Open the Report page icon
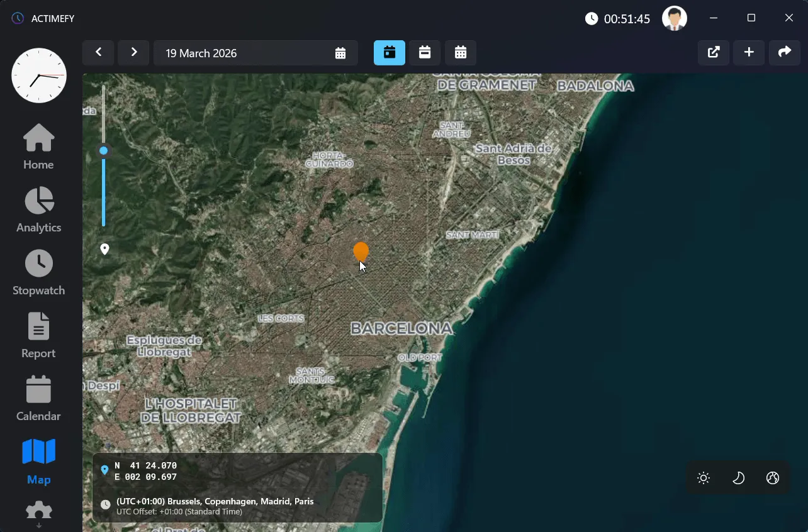 pyautogui.click(x=38, y=335)
